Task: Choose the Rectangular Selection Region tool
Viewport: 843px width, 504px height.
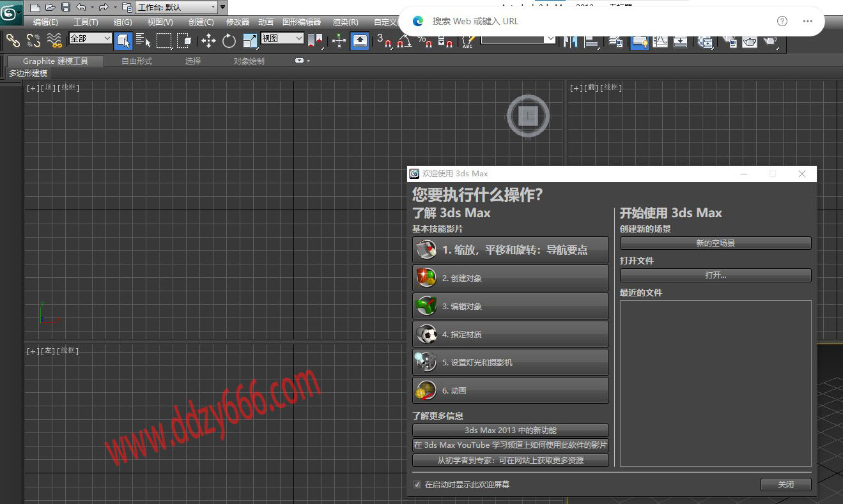Action: pyautogui.click(x=164, y=41)
